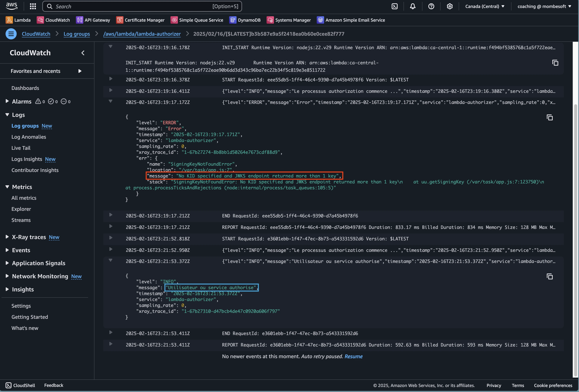Expand the Alarms section
579x392 pixels.
coord(7,101)
